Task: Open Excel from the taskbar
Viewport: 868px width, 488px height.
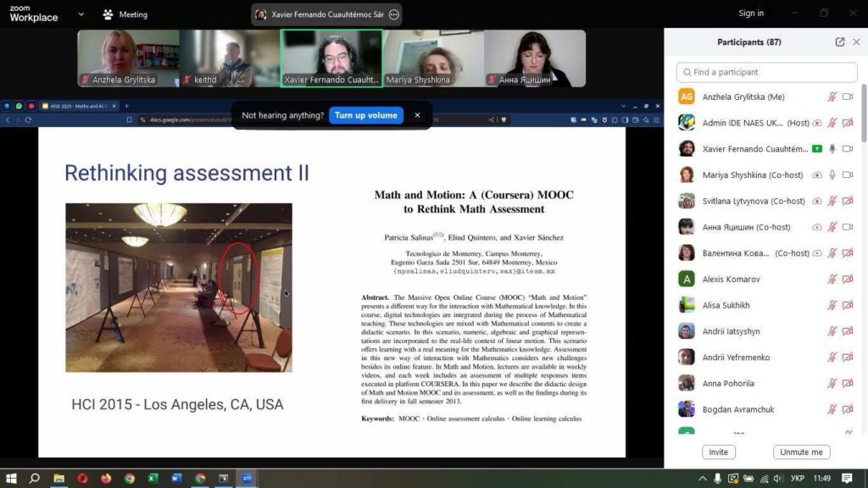Action: (153, 478)
